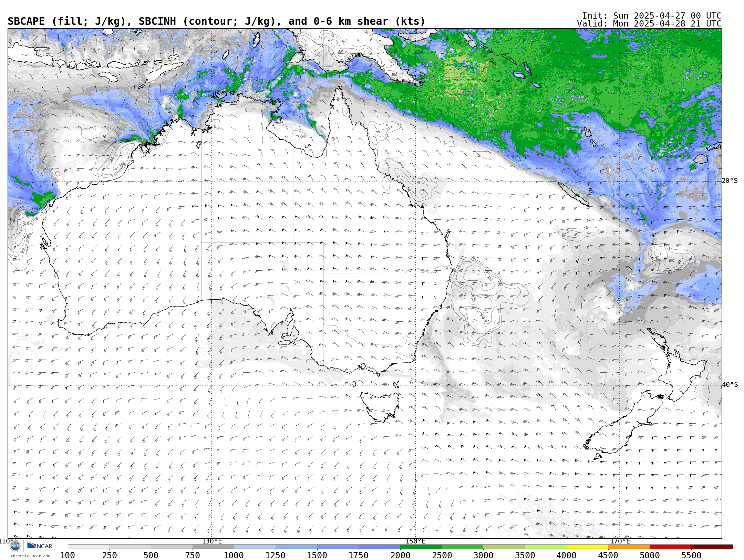Click the 3000 colorbar label
This screenshot has height=560, width=744.
pos(484,555)
